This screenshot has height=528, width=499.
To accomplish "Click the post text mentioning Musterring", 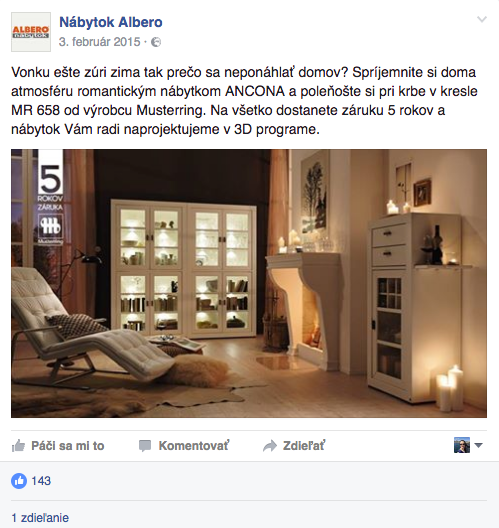I will tap(244, 101).
